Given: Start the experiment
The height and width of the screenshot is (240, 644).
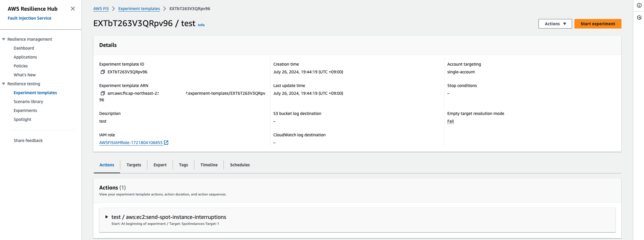Looking at the screenshot, I should [598, 24].
